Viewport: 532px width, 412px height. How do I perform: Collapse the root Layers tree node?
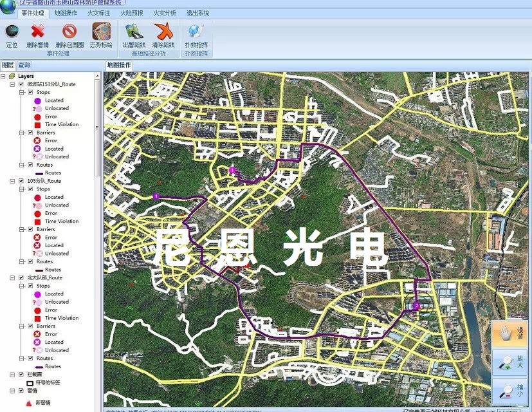(3, 76)
